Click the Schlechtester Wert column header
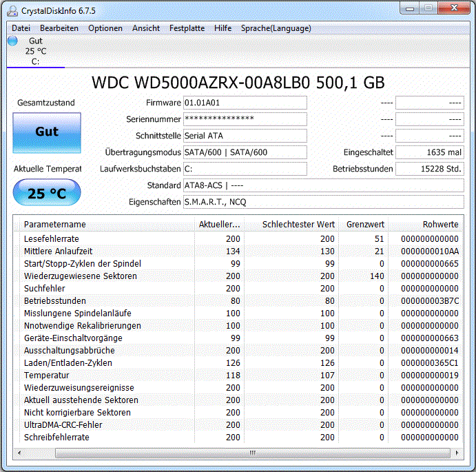The height and width of the screenshot is (472, 476). [291, 225]
